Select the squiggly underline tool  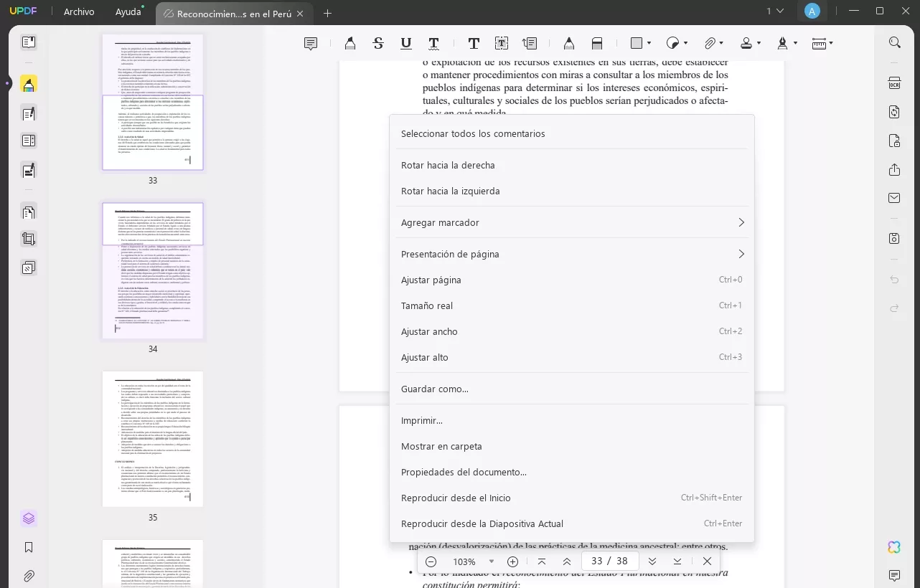(x=433, y=44)
